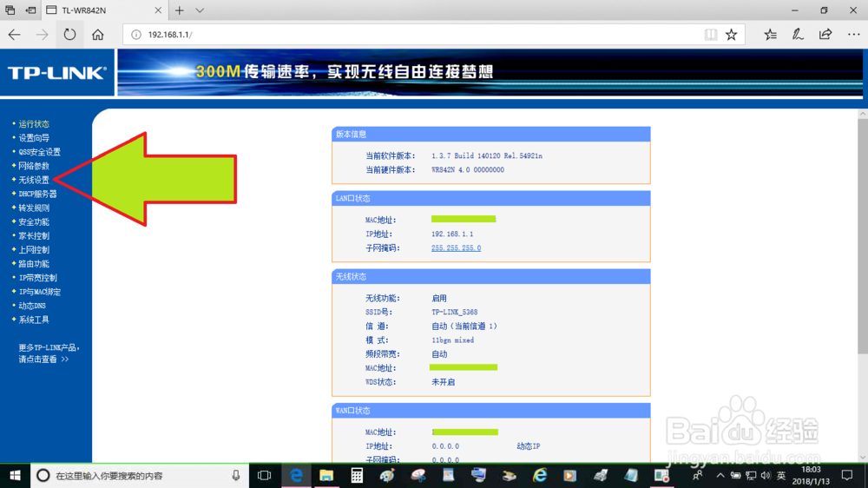Click the Cortana search box

pyautogui.click(x=138, y=476)
